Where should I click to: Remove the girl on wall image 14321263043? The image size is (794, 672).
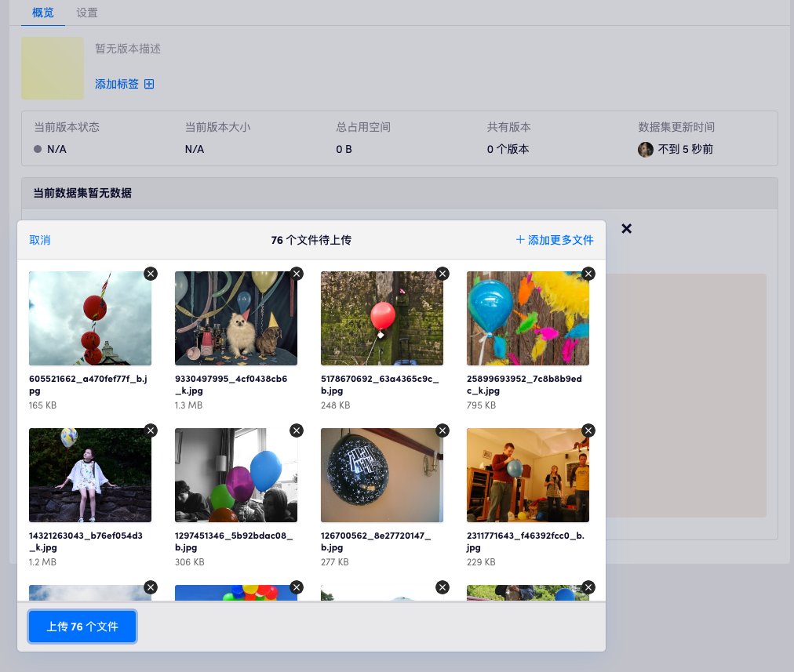(x=151, y=430)
